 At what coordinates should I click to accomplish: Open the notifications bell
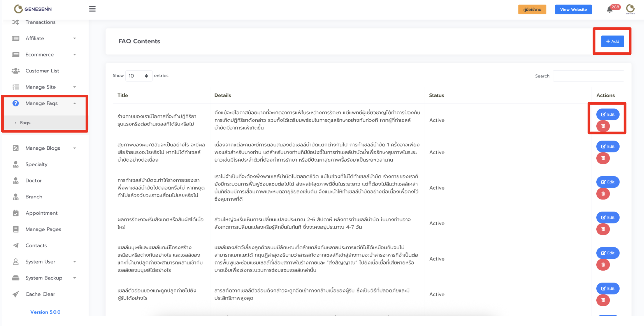(609, 10)
